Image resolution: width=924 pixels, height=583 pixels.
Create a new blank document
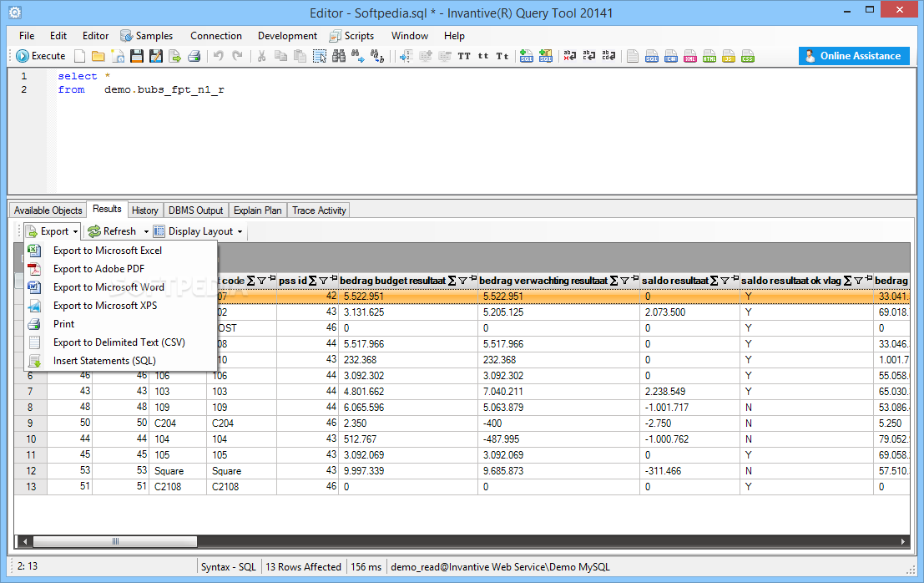coord(79,56)
